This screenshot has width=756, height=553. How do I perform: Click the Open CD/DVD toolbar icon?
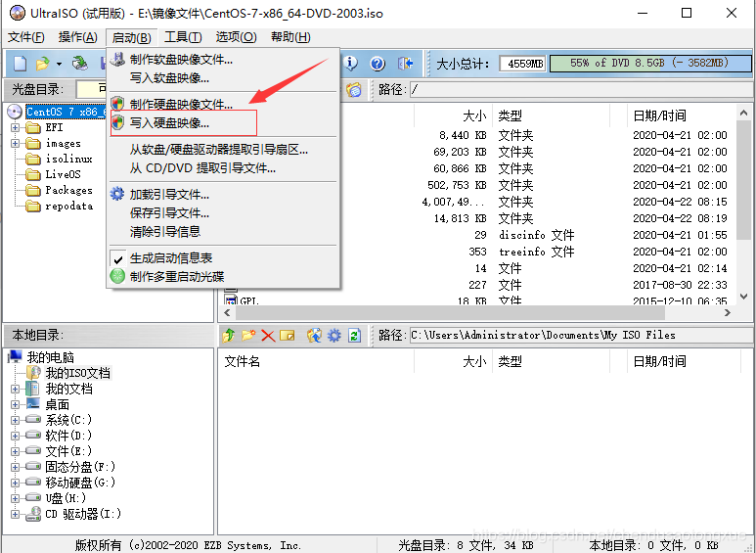(79, 64)
